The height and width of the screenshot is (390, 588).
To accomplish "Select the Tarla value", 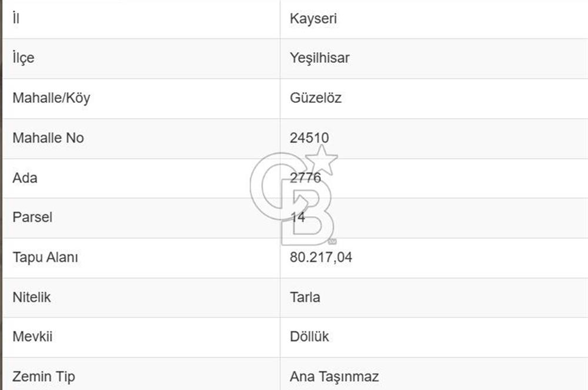I will point(305,297).
